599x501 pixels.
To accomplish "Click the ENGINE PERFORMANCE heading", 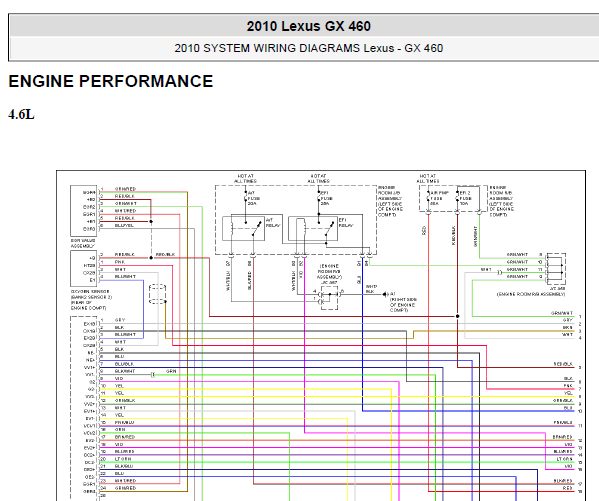I will point(111,81).
